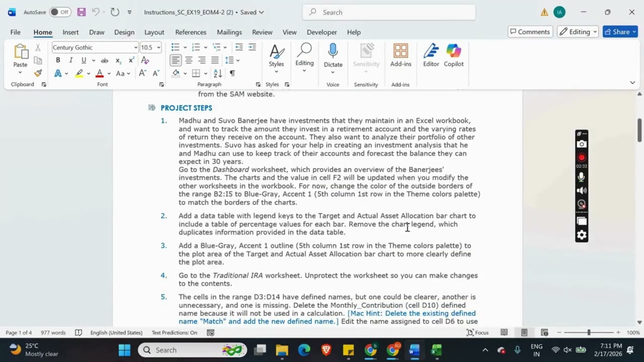
Task: Toggle Show/Hide paragraph marks
Action: (232, 73)
